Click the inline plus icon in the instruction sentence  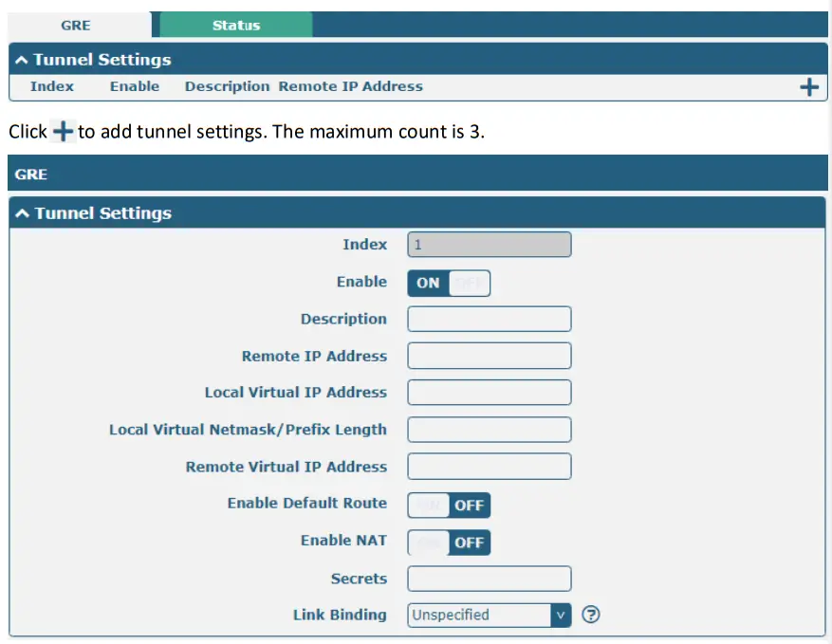tap(63, 131)
